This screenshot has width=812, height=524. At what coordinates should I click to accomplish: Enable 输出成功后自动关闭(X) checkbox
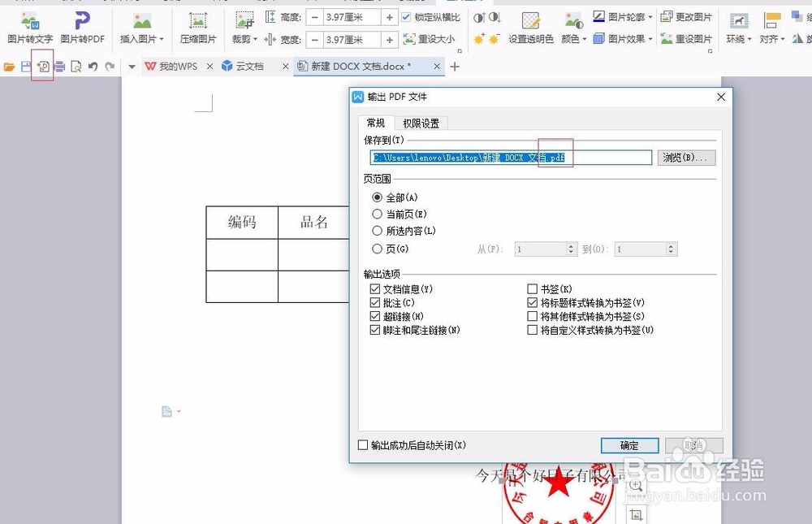(363, 445)
